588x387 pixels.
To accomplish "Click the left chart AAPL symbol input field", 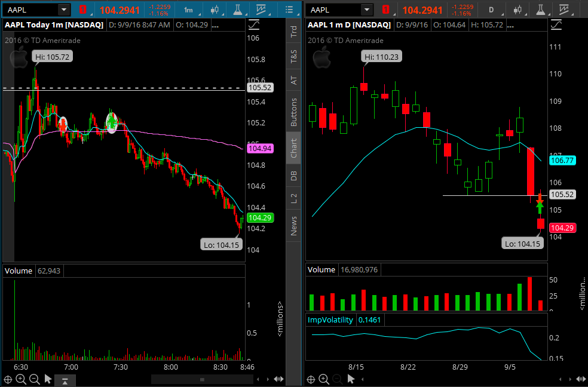I will 30,10.
